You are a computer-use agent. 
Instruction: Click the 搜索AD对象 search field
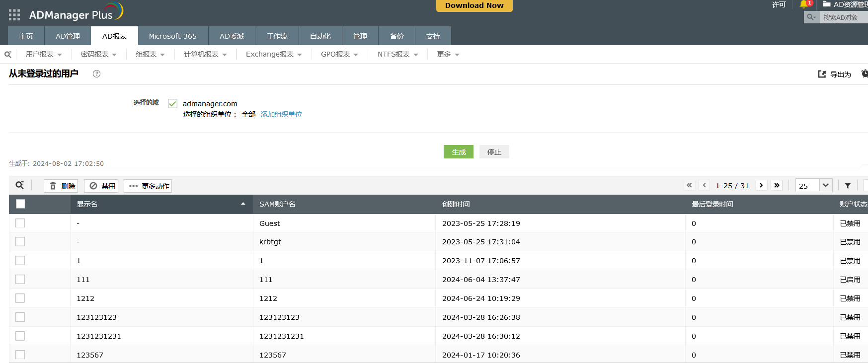click(842, 17)
